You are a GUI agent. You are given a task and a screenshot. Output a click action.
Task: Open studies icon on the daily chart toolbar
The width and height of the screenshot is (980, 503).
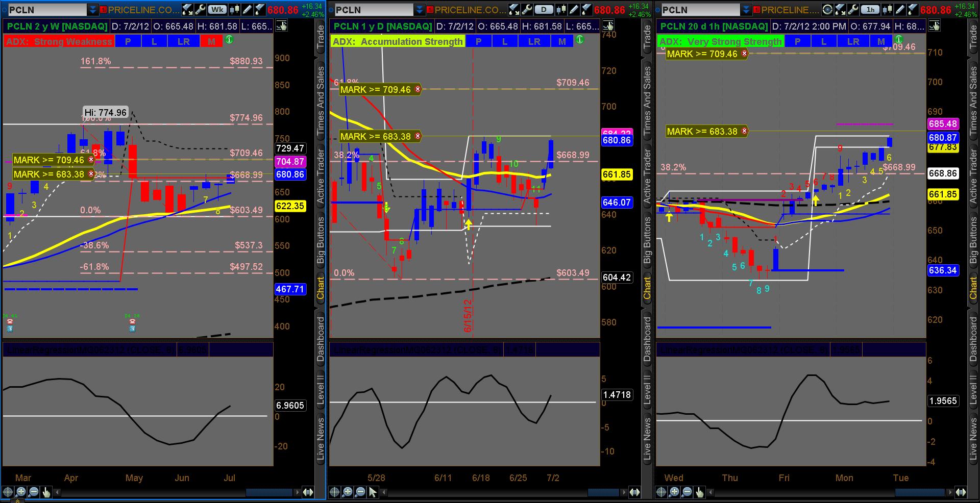[514, 9]
